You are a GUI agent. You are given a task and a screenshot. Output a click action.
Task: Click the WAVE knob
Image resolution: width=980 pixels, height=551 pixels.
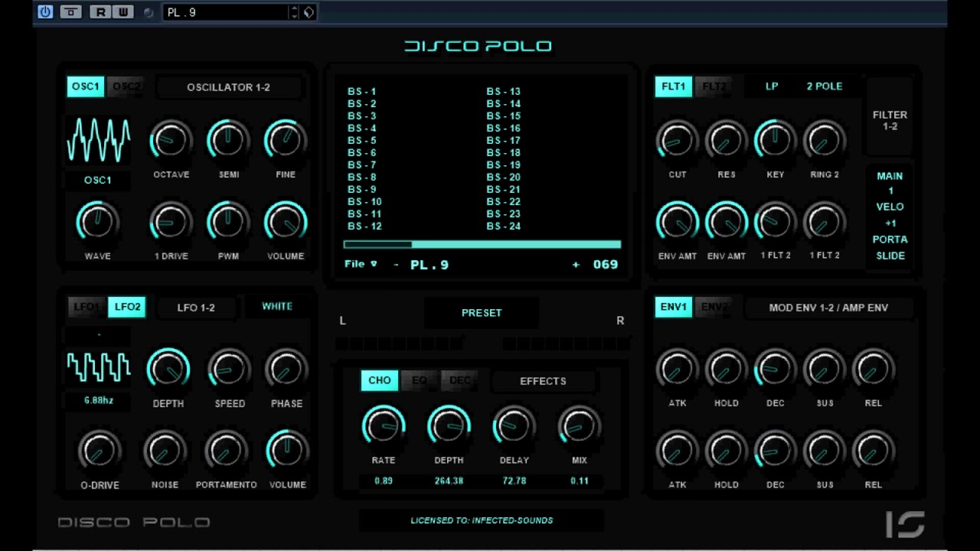pos(98,222)
